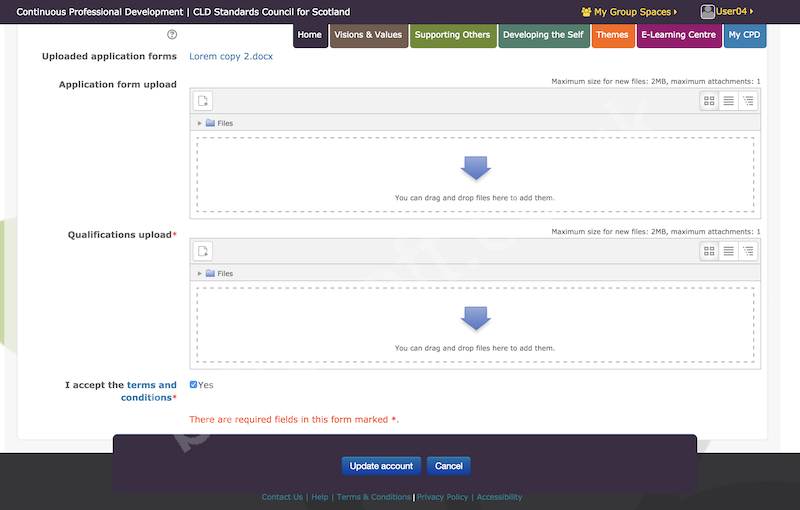800x510 pixels.
Task: Open the terms and conditions link
Action: click(x=149, y=391)
